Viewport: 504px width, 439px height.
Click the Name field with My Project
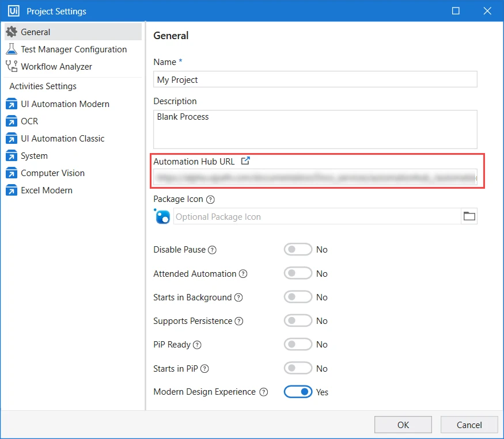click(x=315, y=79)
